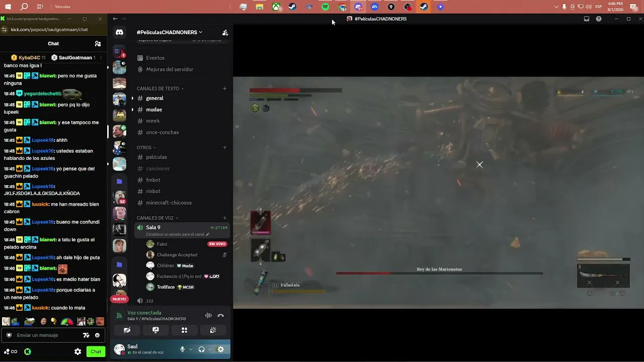Open the soundboard button
644x362 pixels.
(x=213, y=330)
